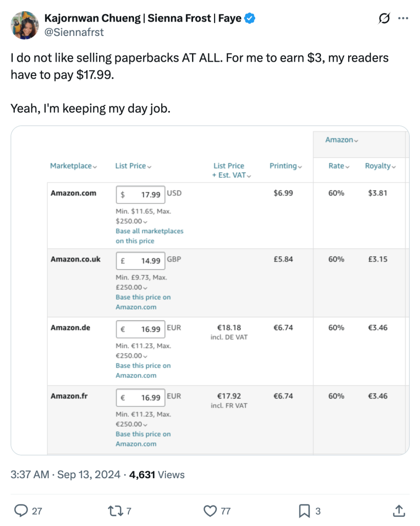Like the tweet with the heart icon
The height and width of the screenshot is (526, 420).
pyautogui.click(x=211, y=511)
